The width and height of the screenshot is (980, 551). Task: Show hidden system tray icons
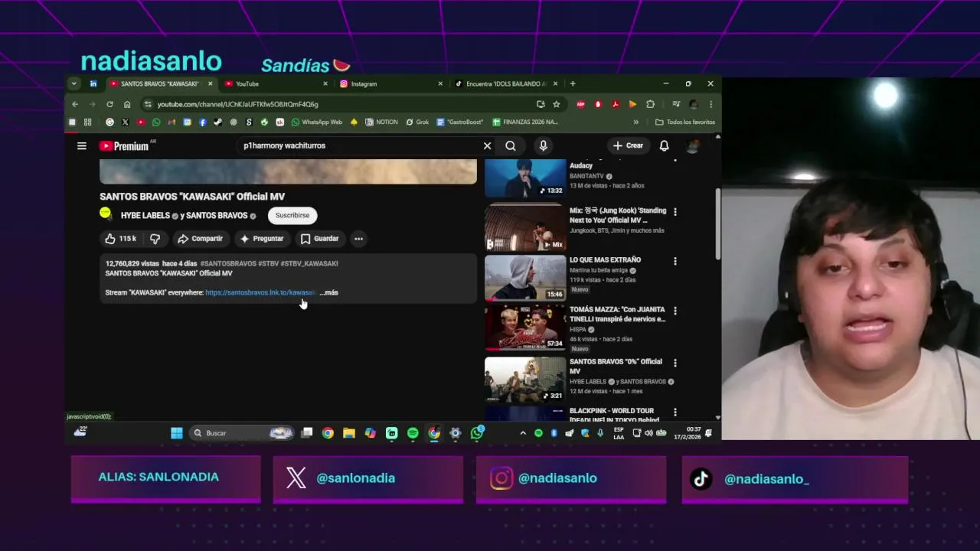coord(523,433)
